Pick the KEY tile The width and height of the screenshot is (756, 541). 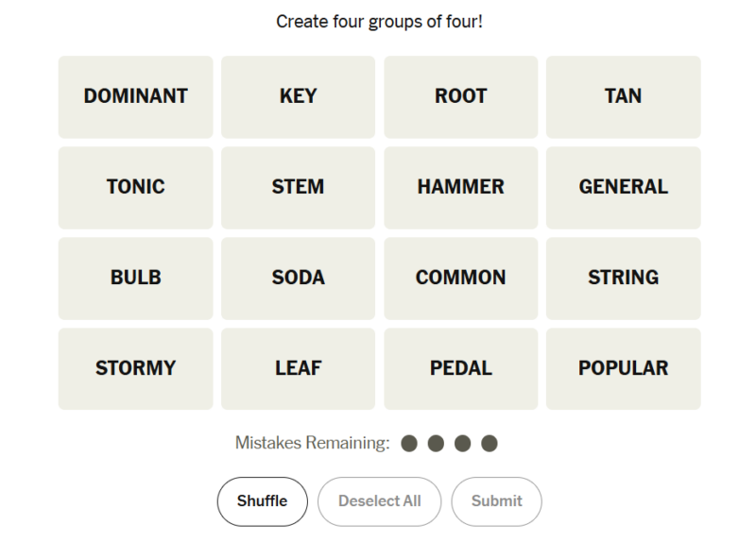(x=298, y=96)
